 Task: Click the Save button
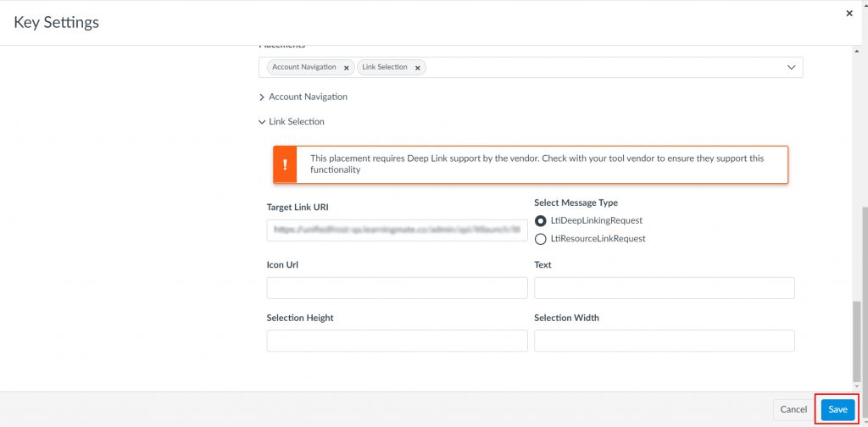click(x=837, y=409)
